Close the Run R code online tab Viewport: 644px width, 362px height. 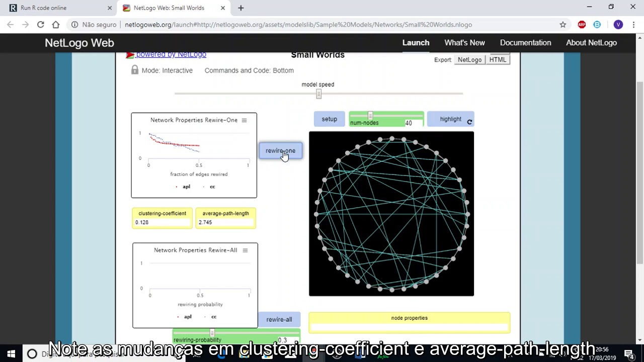click(x=110, y=8)
